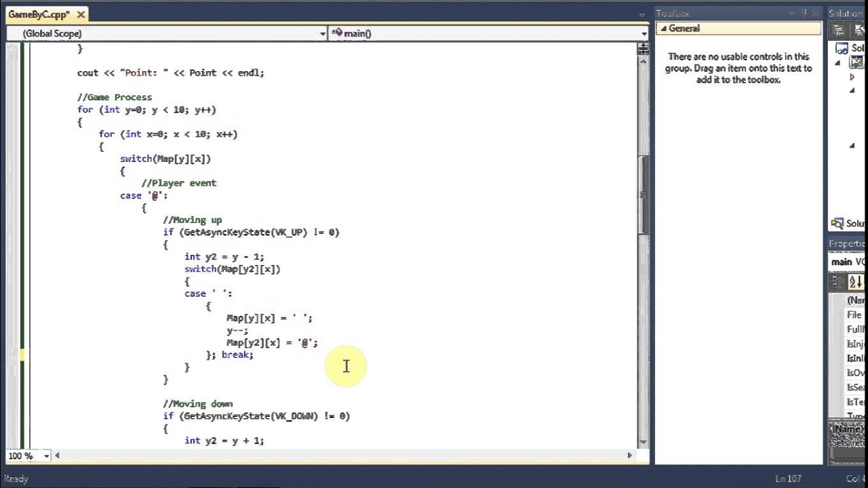Select the File property row

point(855,315)
